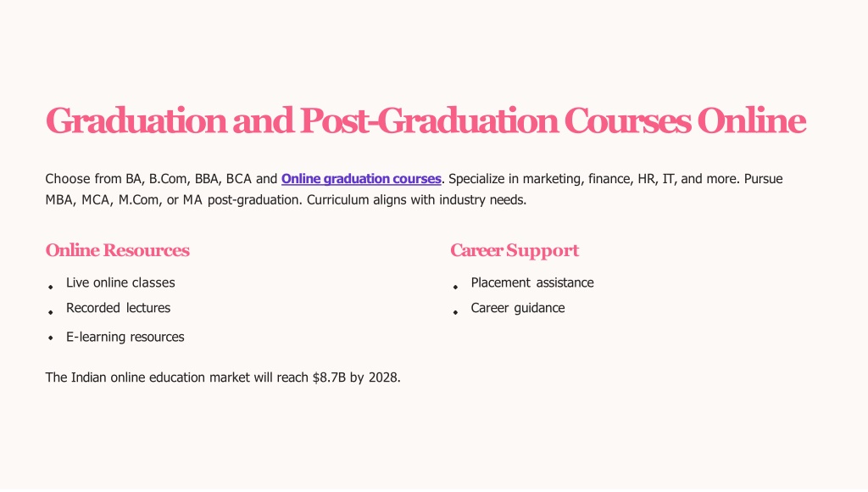Click the paragraph line starting with MBA, MCA

(x=286, y=200)
